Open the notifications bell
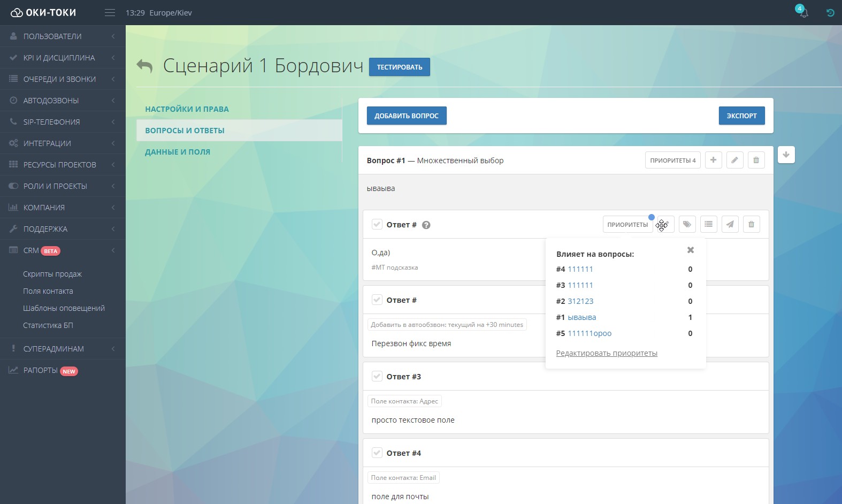Screen dimensions: 842x504 803,13
